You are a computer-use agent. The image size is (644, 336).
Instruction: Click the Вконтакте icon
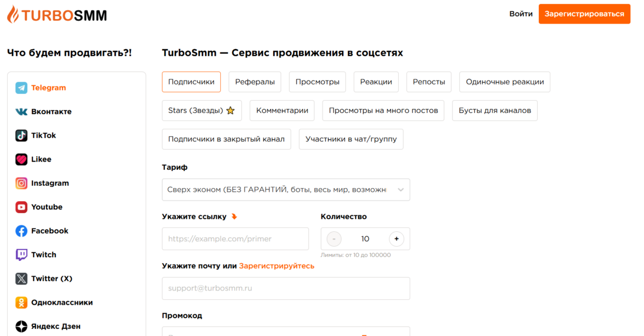21,112
